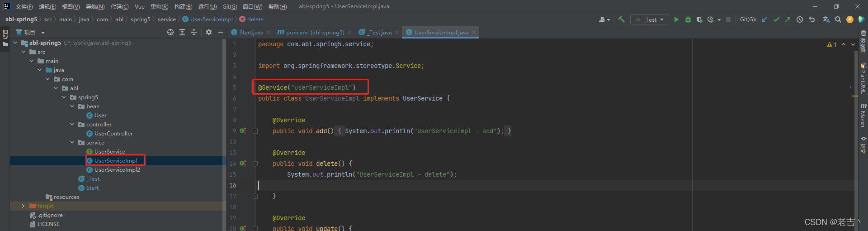Fold the delete() method on line 14
The width and height of the screenshot is (868, 231).
(255, 164)
